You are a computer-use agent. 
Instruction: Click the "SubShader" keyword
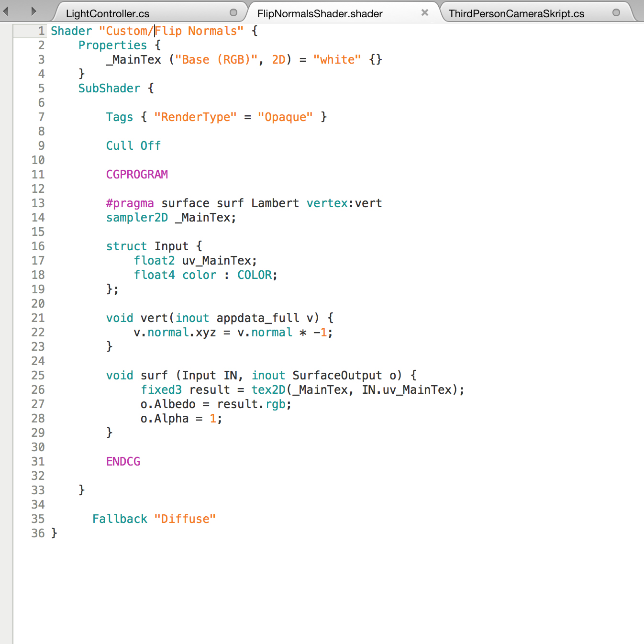[x=109, y=89]
